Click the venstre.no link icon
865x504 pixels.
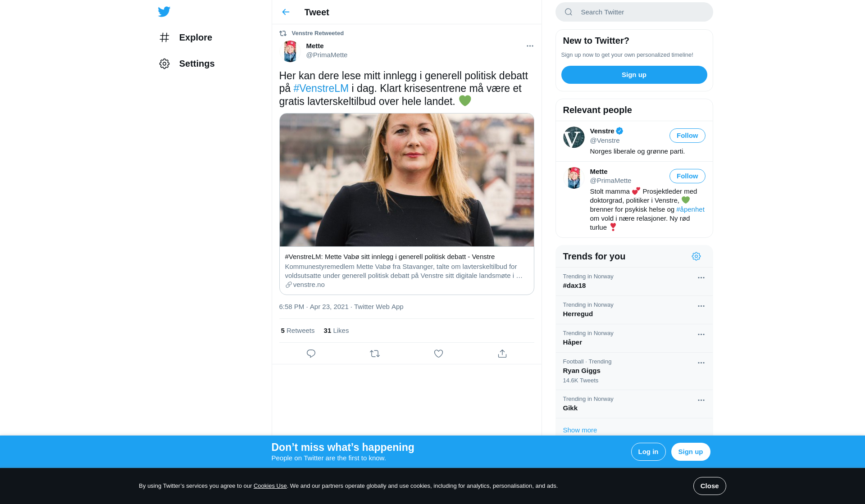pyautogui.click(x=288, y=285)
